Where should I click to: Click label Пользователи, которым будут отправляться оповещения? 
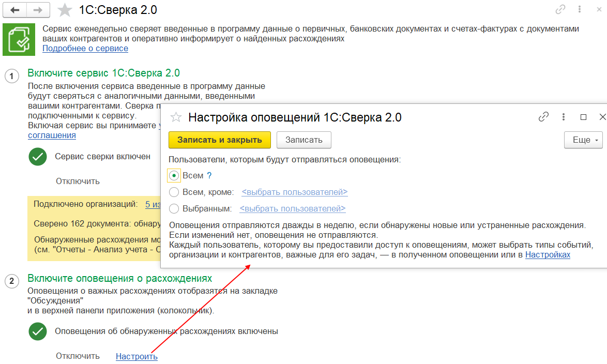(x=285, y=160)
